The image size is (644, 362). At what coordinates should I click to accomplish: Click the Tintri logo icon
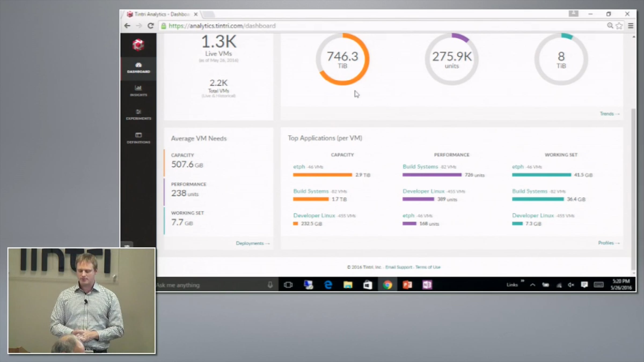tap(138, 45)
